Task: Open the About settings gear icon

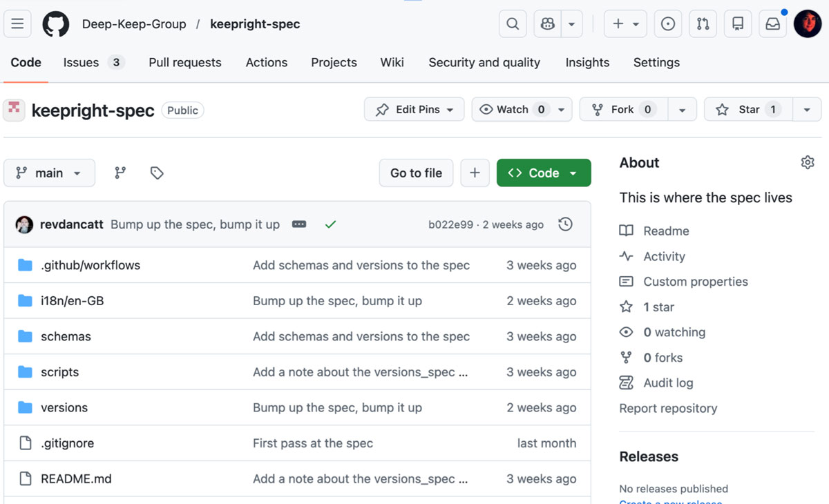Action: click(808, 162)
